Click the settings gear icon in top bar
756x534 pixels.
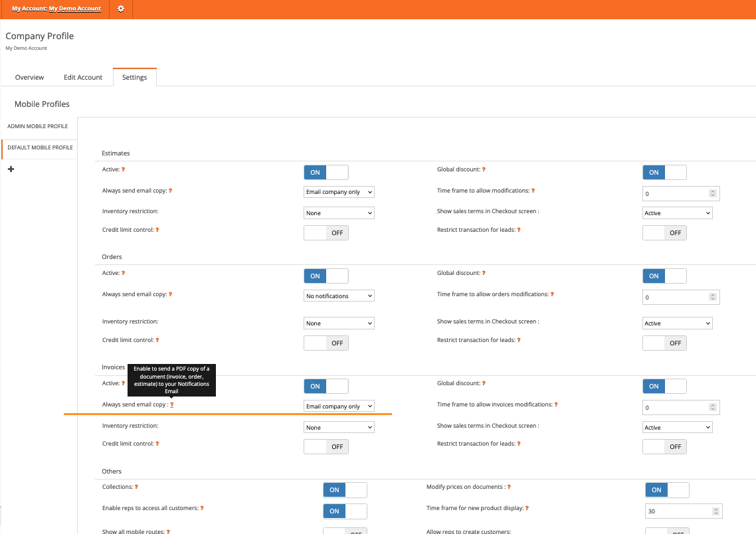click(x=120, y=9)
